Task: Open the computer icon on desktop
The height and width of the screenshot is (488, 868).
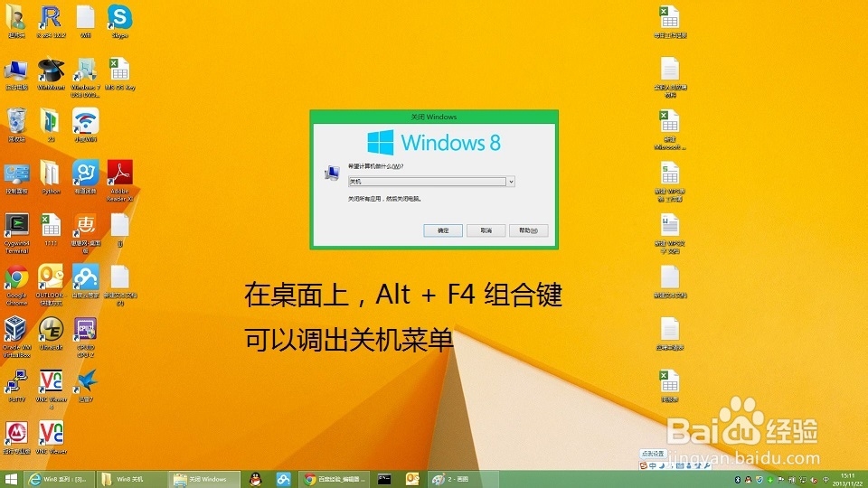Action: (16, 73)
